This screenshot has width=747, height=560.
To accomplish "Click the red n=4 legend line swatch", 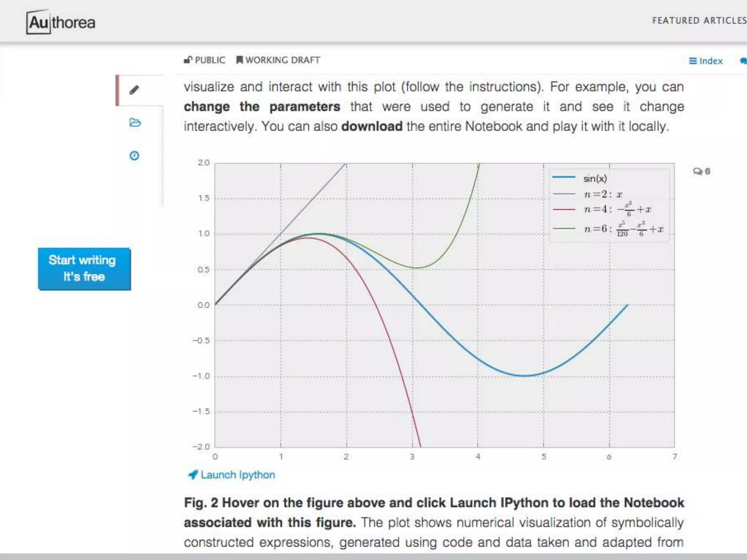I will pyautogui.click(x=564, y=210).
